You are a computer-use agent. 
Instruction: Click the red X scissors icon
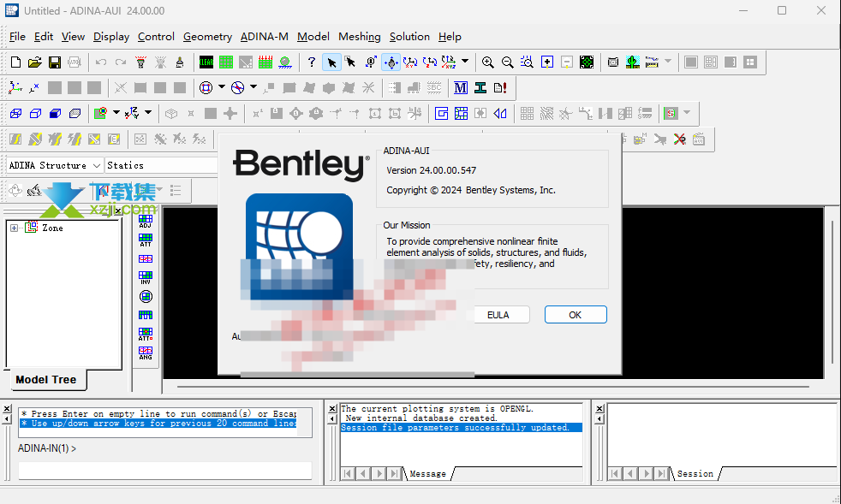point(679,139)
